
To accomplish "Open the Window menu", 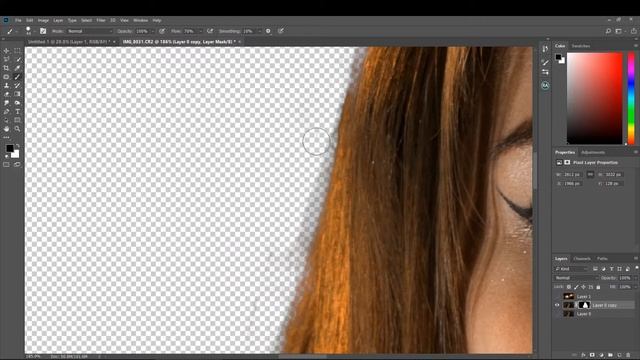I will click(x=140, y=20).
